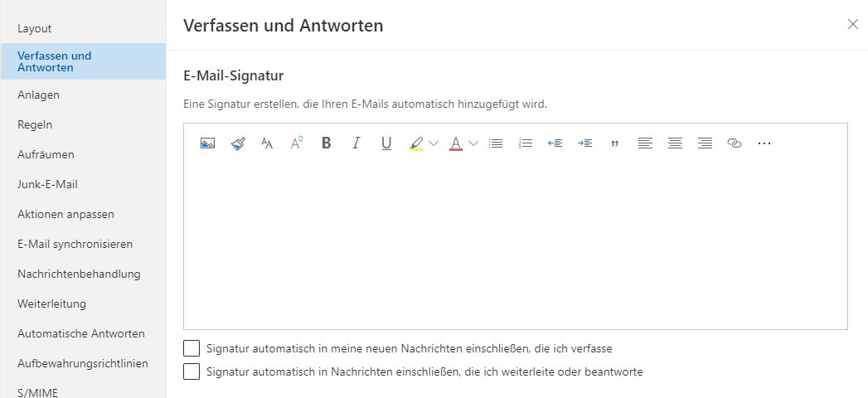The height and width of the screenshot is (398, 868).
Task: Click the insert hyperlink icon
Action: click(x=735, y=143)
